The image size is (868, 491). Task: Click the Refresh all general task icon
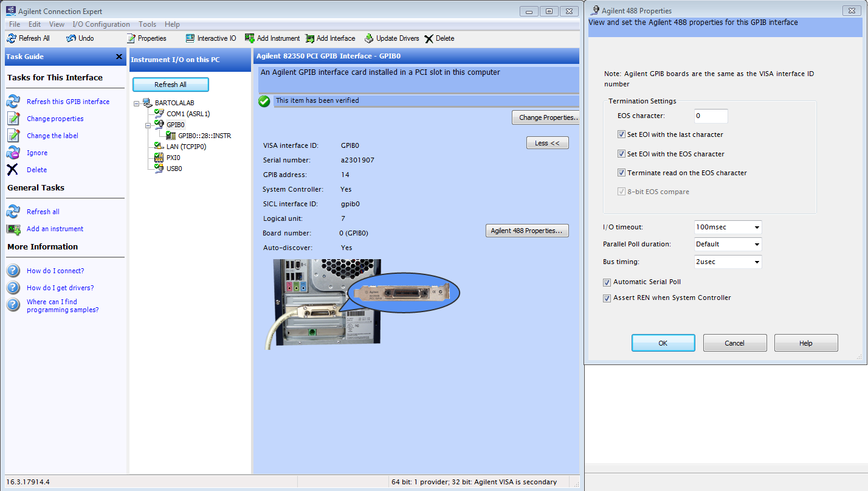point(13,212)
